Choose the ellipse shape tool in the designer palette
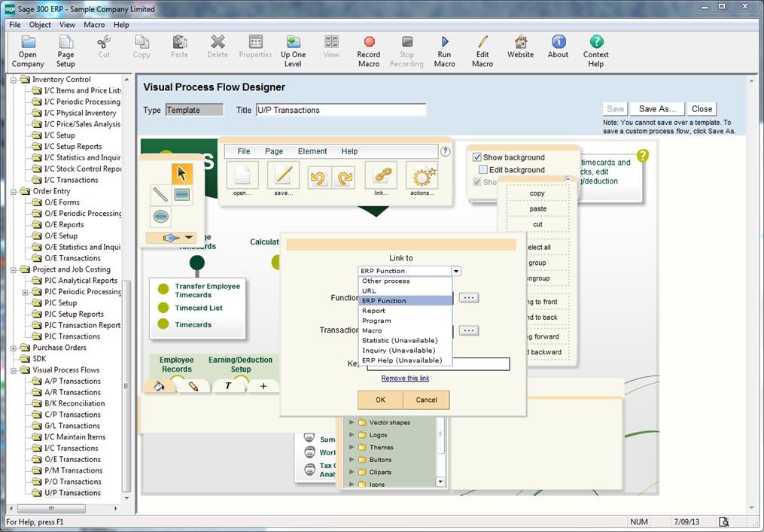Screen dimensions: 764x532 coord(161,216)
